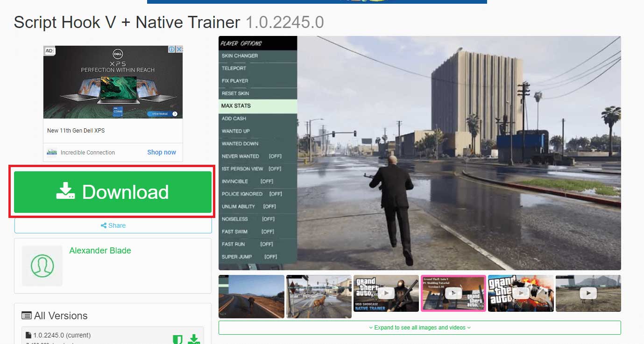The height and width of the screenshot is (344, 644).
Task: Click Alexander Blade's avatar icon
Action: pos(42,266)
